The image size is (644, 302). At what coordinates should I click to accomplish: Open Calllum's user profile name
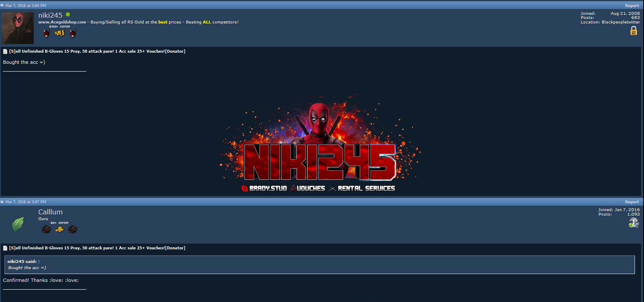coord(51,212)
